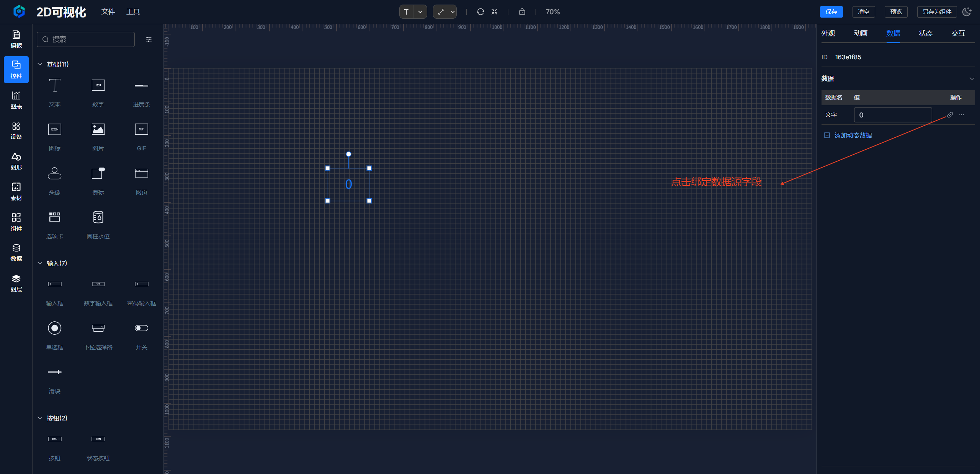Select the 开关 switch widget
Image resolution: width=980 pixels, height=474 pixels.
(141, 335)
